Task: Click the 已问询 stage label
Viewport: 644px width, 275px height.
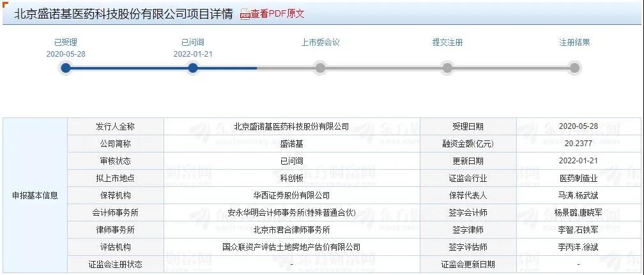Action: click(193, 42)
